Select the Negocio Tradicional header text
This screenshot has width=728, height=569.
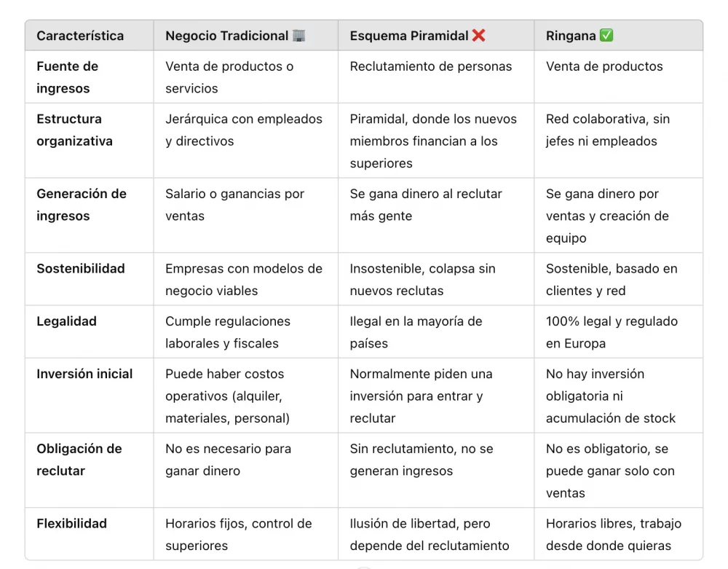(226, 36)
